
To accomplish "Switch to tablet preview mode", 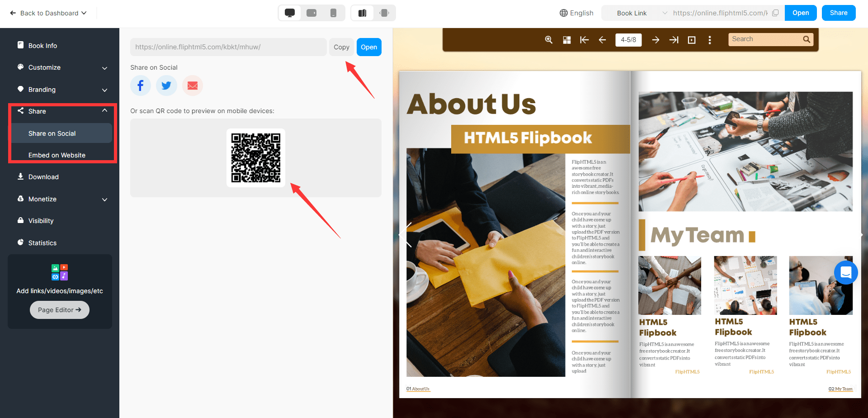I will click(311, 13).
